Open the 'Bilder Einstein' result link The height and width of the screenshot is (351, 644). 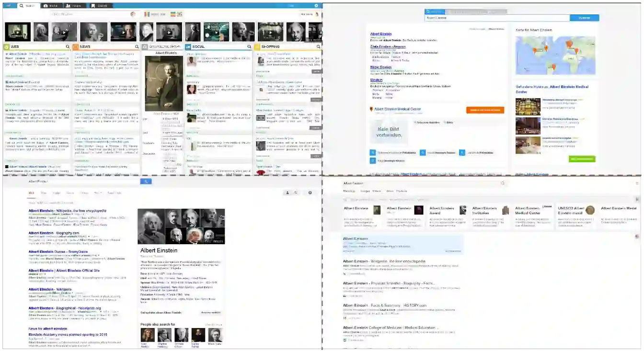click(x=381, y=68)
